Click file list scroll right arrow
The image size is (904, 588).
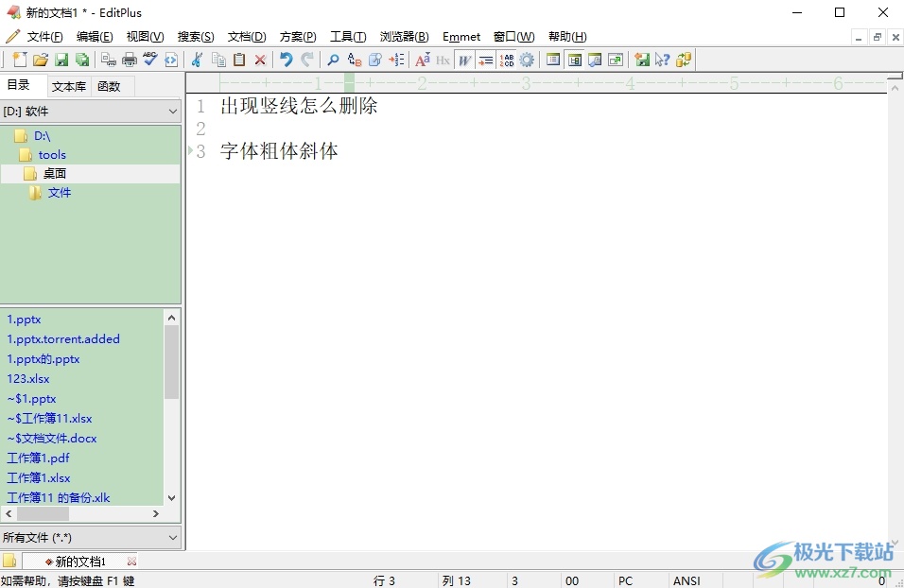(156, 513)
